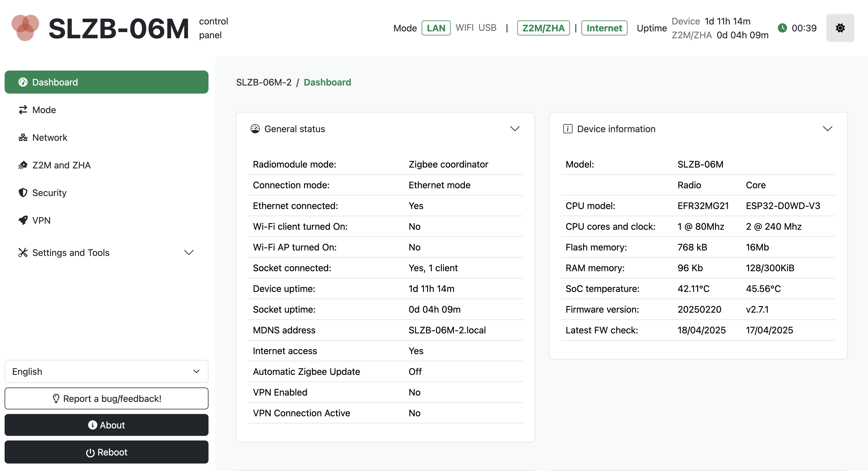This screenshot has width=868, height=471.
Task: Click the Internet status badge
Action: (604, 28)
